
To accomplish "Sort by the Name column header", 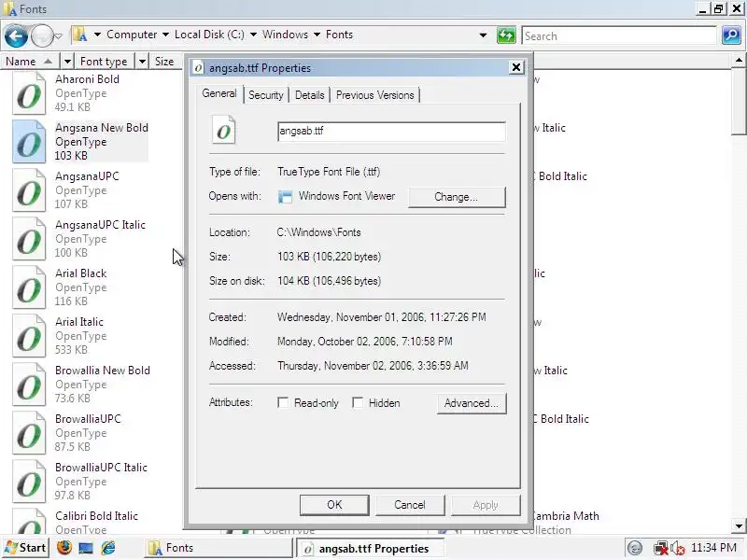I will (x=30, y=62).
